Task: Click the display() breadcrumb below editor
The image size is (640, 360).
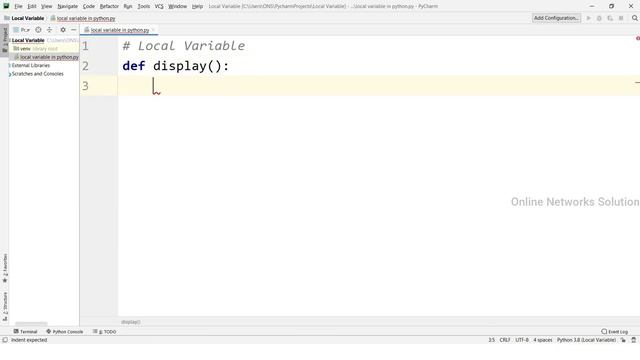Action: (131, 322)
